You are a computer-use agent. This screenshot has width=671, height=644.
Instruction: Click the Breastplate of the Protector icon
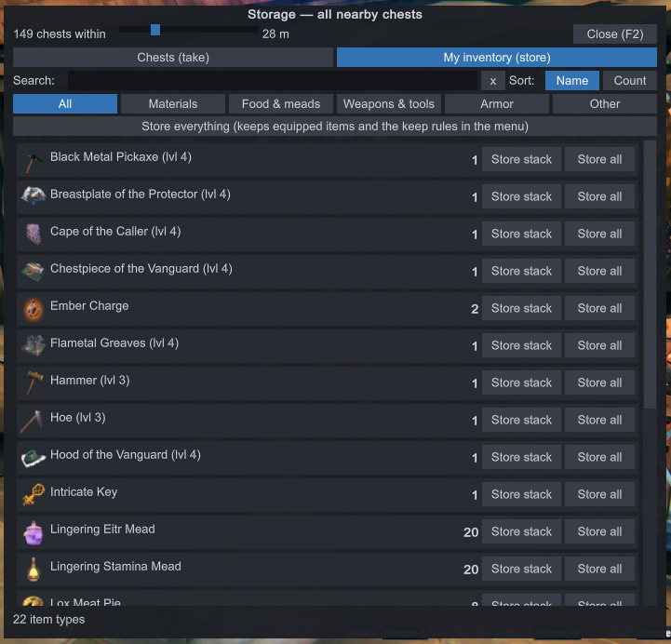(34, 197)
